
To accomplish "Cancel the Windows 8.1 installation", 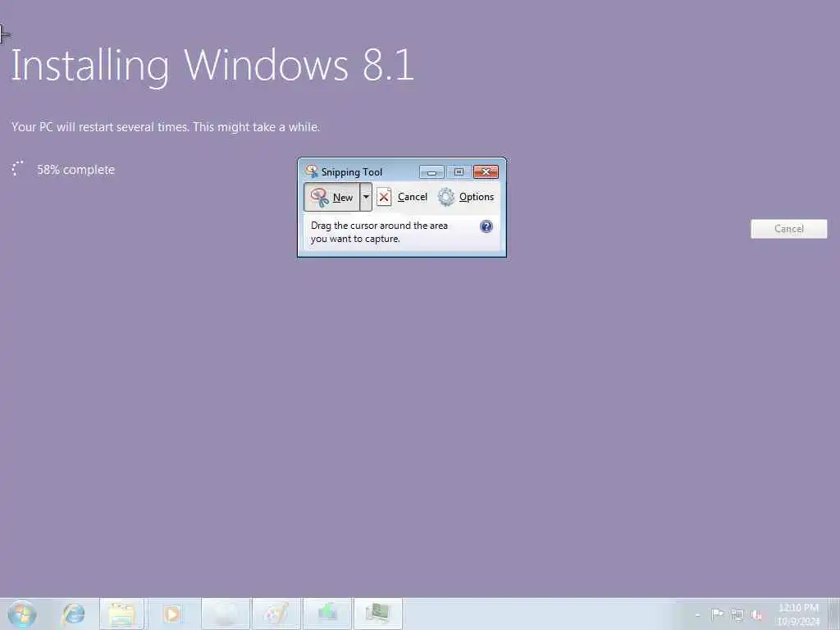I will pyautogui.click(x=788, y=229).
